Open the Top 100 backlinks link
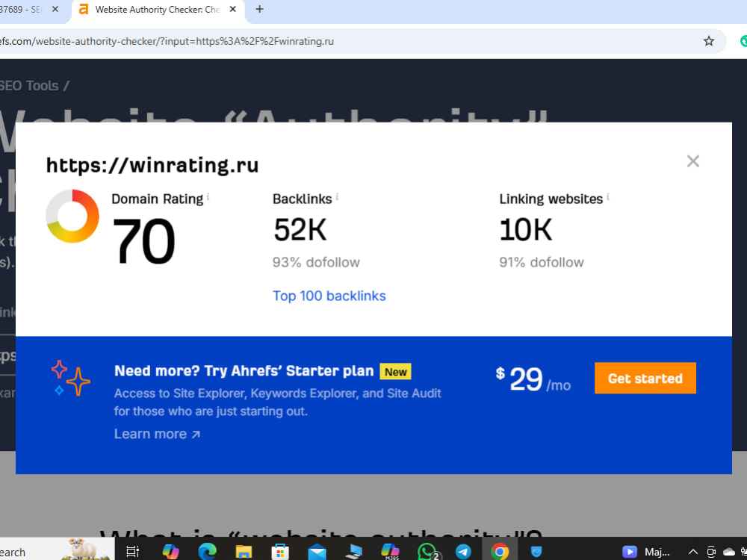This screenshot has width=747, height=560. point(329,296)
